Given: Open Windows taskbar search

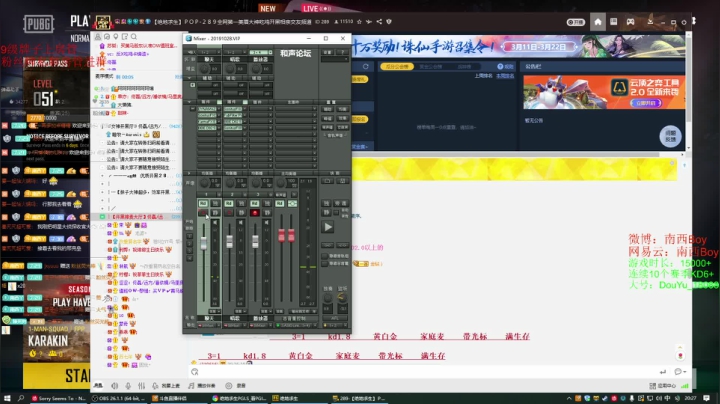Looking at the screenshot, I should click(x=21, y=398).
